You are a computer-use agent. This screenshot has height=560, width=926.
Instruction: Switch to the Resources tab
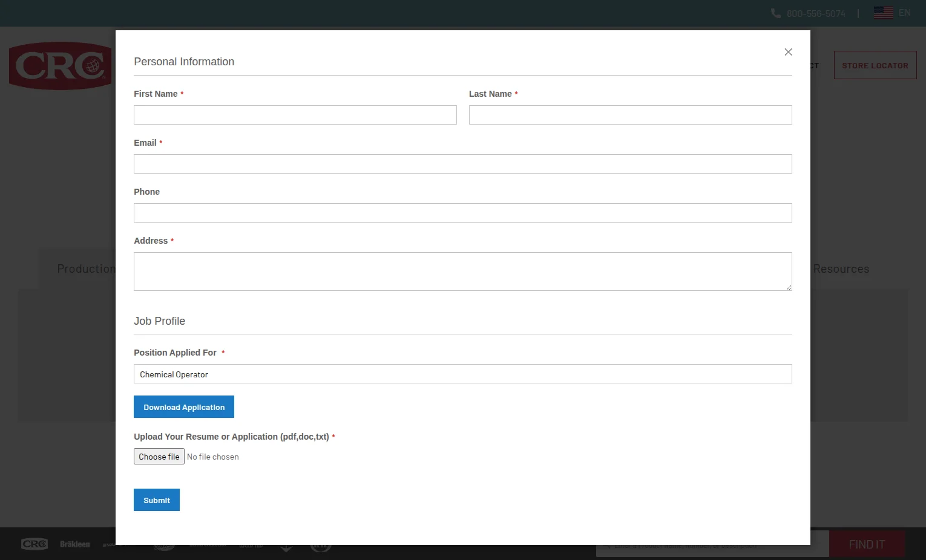pos(841,269)
